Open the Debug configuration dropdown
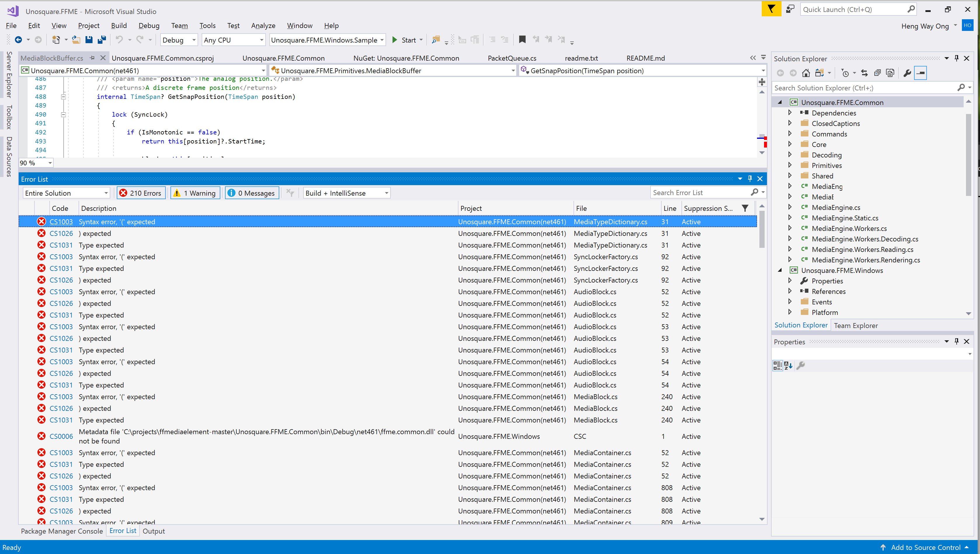 pos(179,40)
